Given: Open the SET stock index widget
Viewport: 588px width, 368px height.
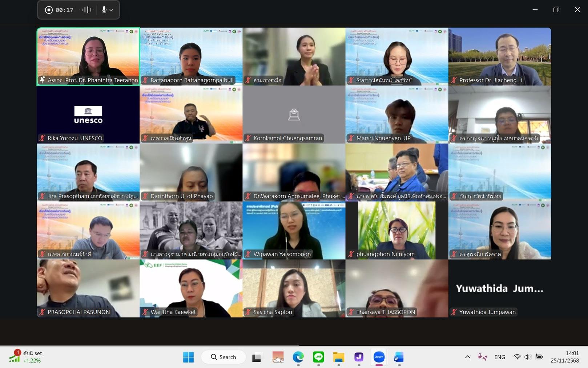Looking at the screenshot, I should coord(25,357).
